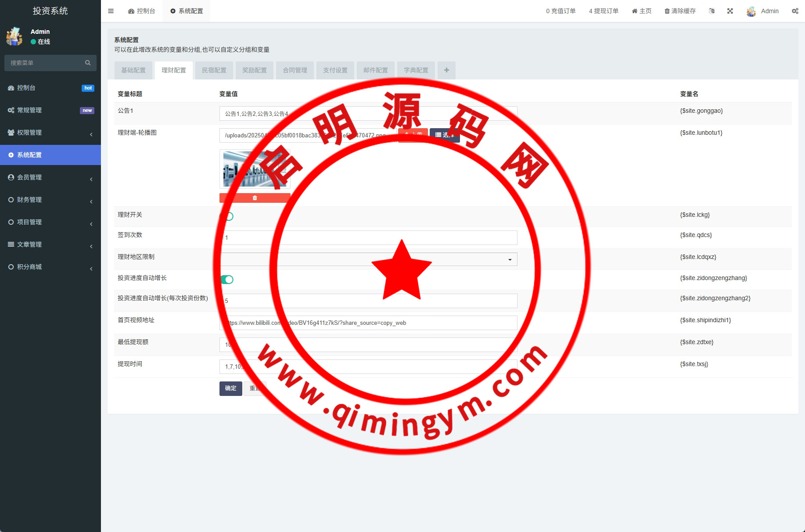This screenshot has width=805, height=532.
Task: Disable 投资进度自动增长 switch
Action: pos(227,280)
